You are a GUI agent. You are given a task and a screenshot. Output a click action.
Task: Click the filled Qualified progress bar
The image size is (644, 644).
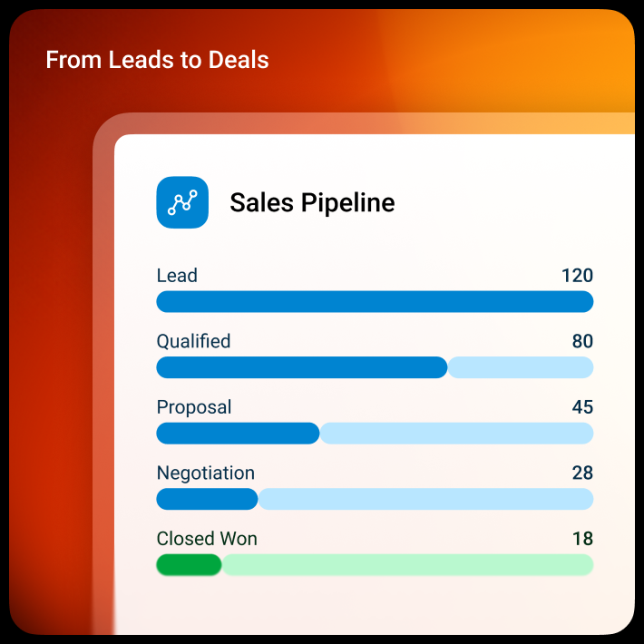pos(302,367)
